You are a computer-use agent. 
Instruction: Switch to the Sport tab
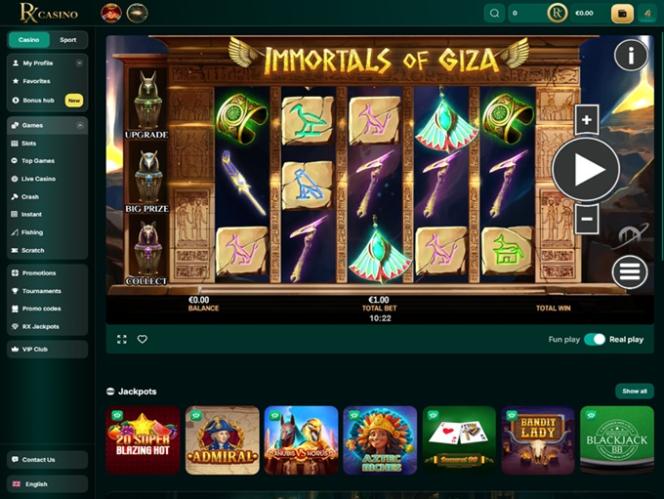click(68, 40)
